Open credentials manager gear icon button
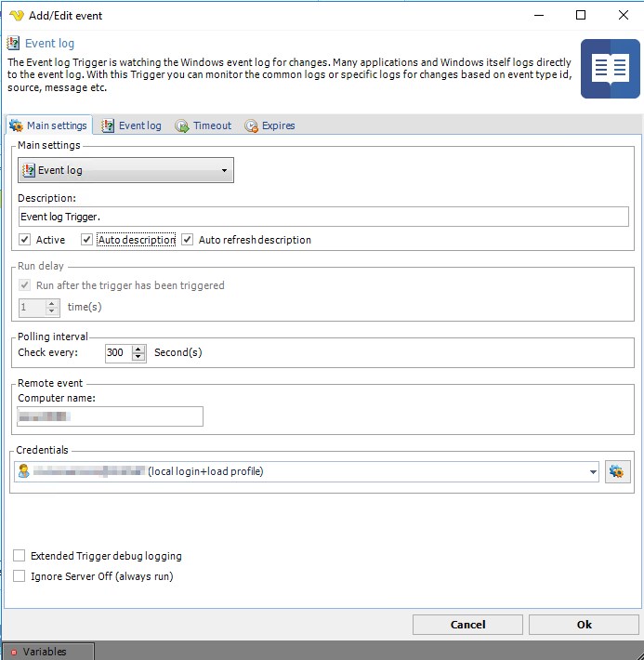The image size is (644, 660). coord(618,471)
